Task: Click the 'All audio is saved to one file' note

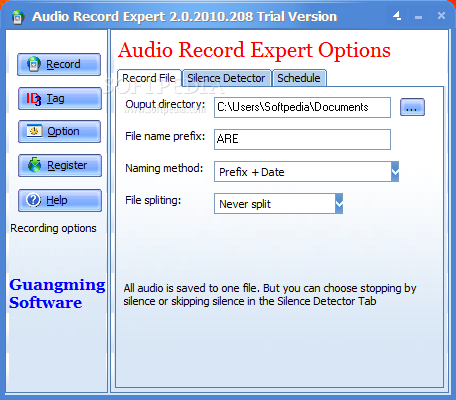Action: [270, 295]
